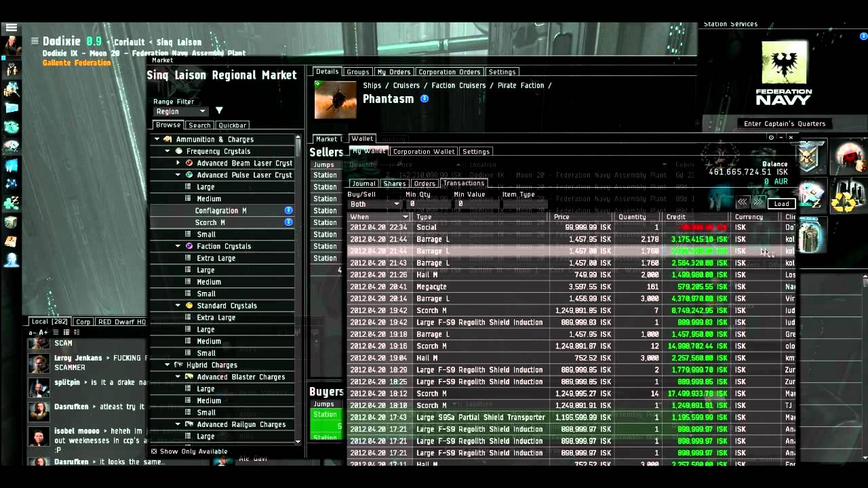Open the help head icon in Neocom
The width and height of the screenshot is (868, 488).
tap(11, 260)
